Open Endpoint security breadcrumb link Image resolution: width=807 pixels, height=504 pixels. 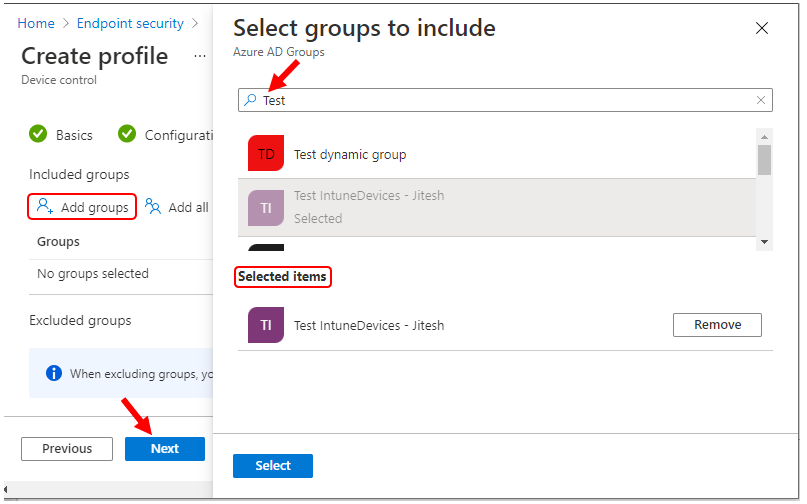click(x=130, y=23)
